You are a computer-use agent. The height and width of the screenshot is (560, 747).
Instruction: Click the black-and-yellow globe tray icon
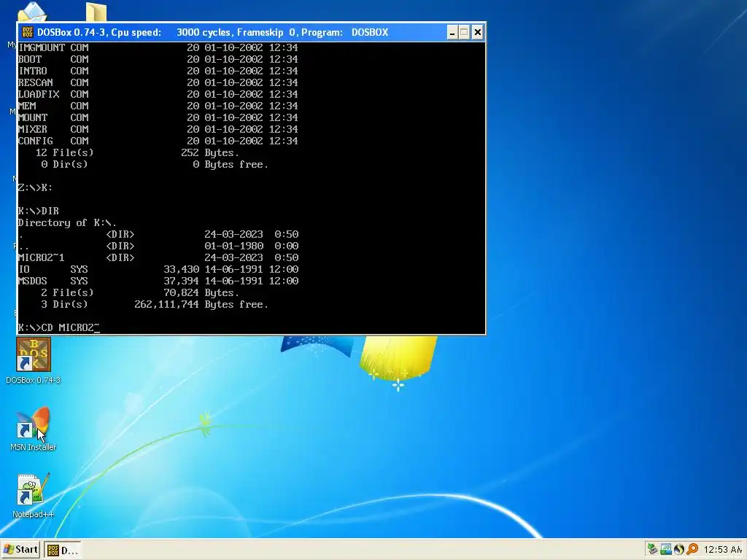[679, 549]
